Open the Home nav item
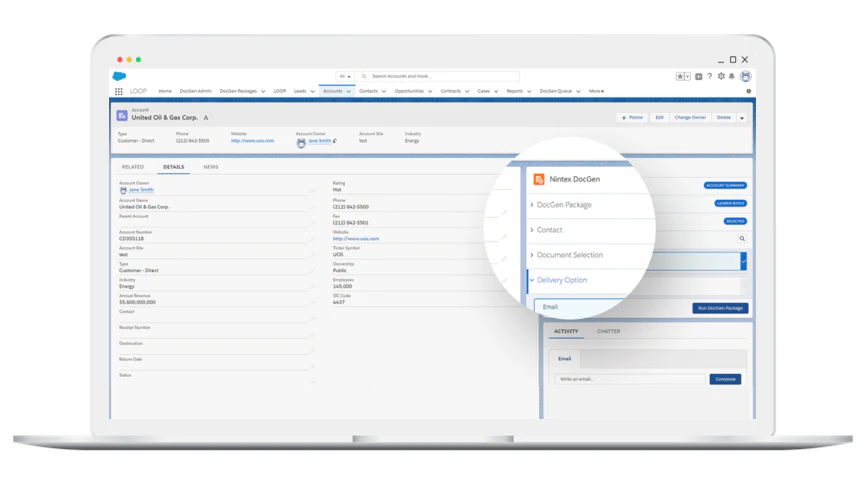 pos(165,91)
